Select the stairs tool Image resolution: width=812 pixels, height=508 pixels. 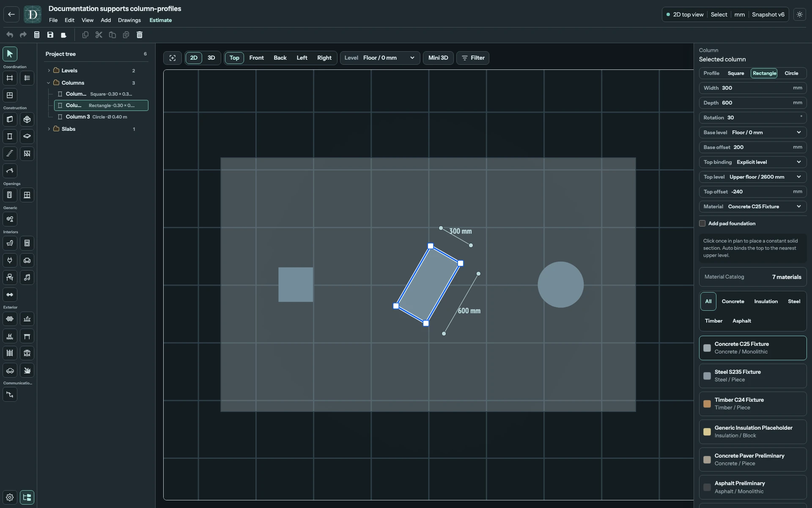coord(10,154)
